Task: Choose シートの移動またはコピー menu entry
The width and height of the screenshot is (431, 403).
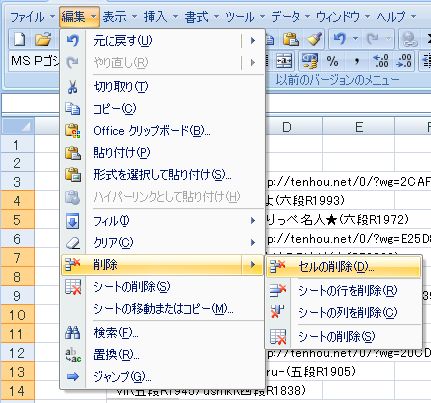Action: (x=162, y=309)
